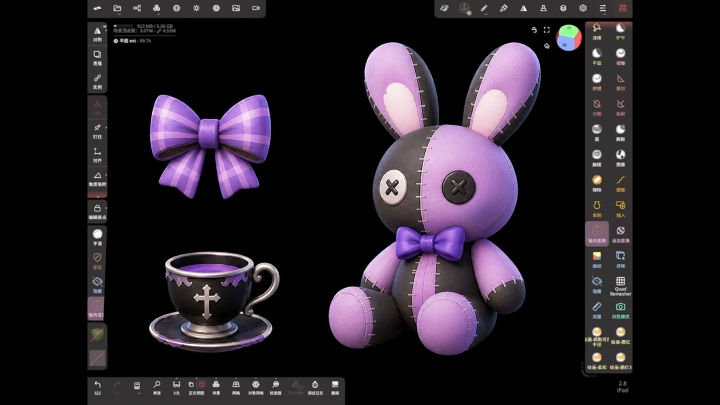Open the Post Process aperture menu
720x405 pixels.
pos(216,8)
